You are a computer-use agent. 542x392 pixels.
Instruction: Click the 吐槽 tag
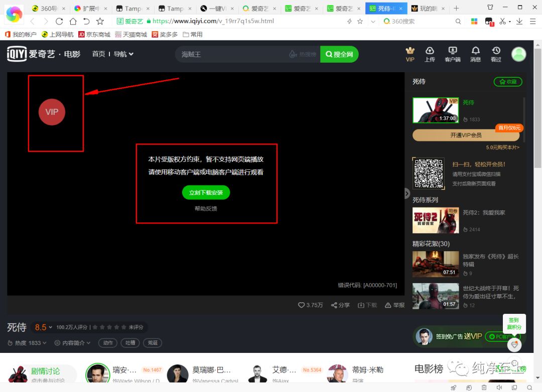click(x=130, y=343)
